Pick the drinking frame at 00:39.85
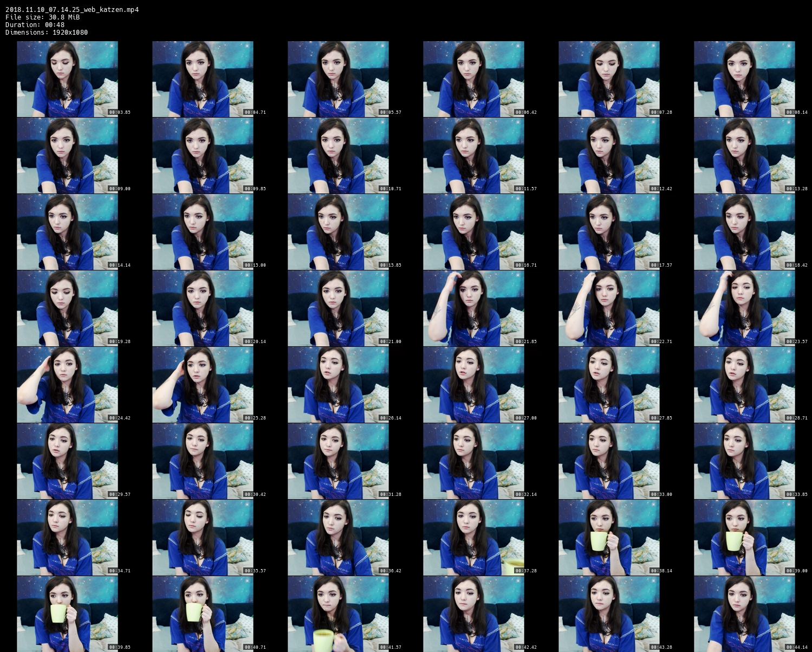Image resolution: width=812 pixels, height=652 pixels. coord(67,614)
